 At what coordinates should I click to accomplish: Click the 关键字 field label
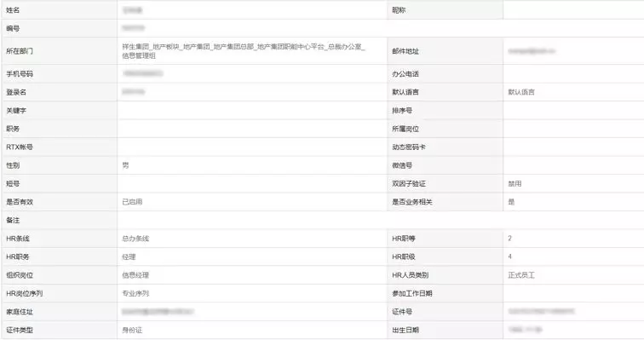[x=16, y=111]
